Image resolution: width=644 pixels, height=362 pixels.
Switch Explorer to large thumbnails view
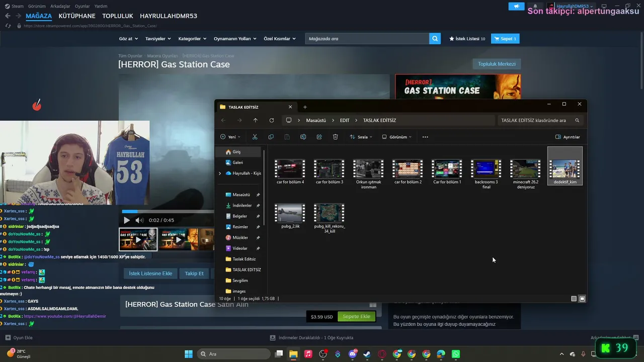point(582,299)
